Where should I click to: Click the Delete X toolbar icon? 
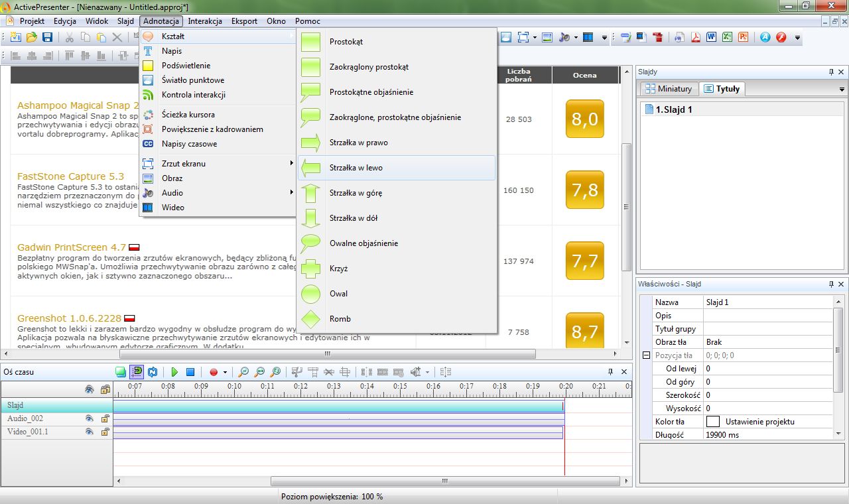coord(117,37)
